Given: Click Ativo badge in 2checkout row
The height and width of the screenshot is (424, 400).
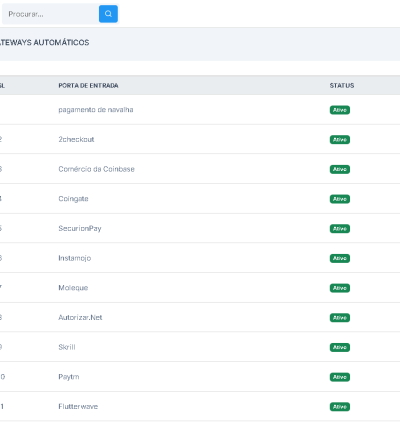Looking at the screenshot, I should click(340, 140).
